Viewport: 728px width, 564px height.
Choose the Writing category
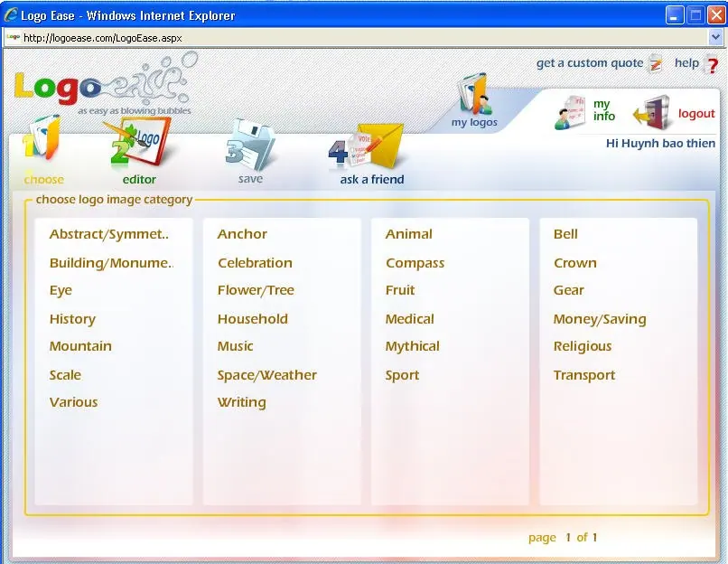point(242,403)
